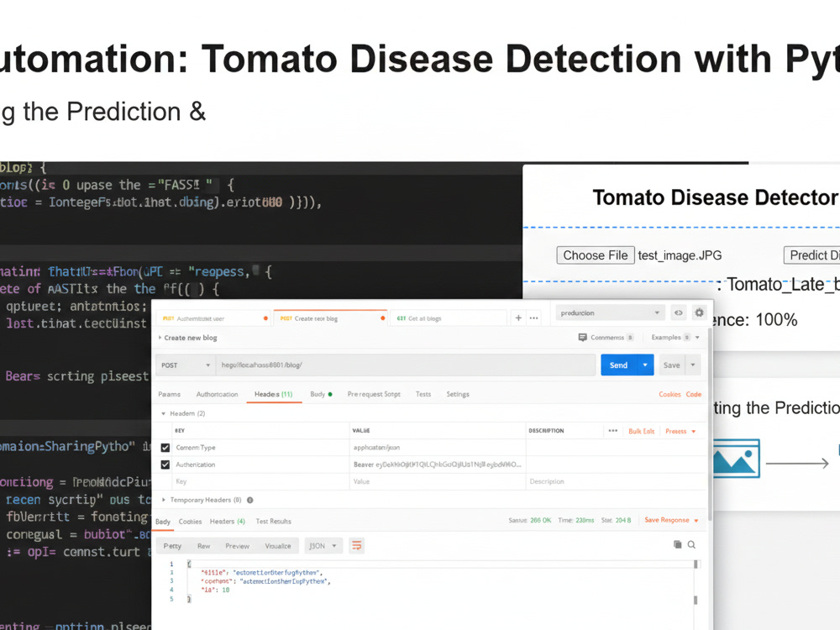This screenshot has height=630, width=840.
Task: Click the Authorization Bearer token value
Action: click(437, 465)
